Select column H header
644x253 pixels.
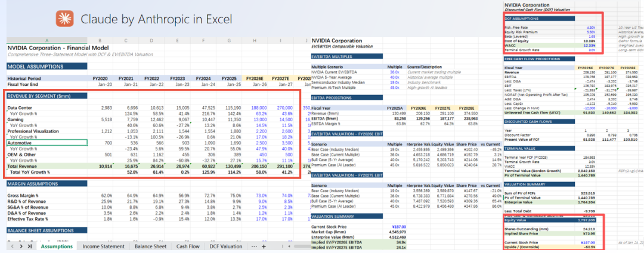coord(255,40)
